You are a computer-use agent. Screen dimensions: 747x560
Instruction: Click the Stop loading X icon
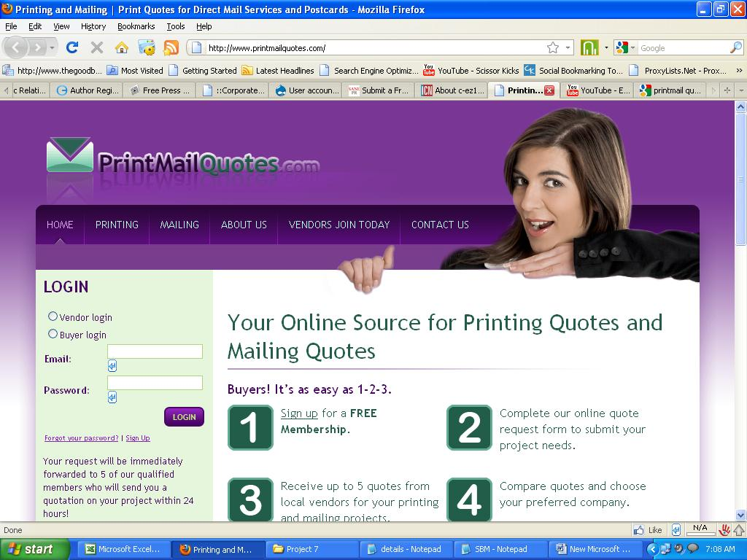tap(97, 47)
